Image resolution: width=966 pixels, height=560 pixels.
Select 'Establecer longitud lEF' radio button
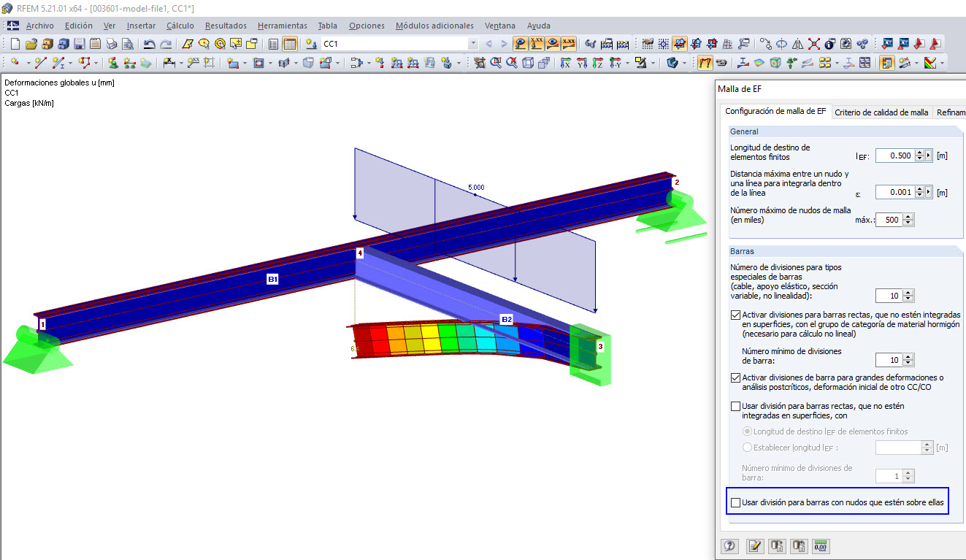(x=746, y=448)
